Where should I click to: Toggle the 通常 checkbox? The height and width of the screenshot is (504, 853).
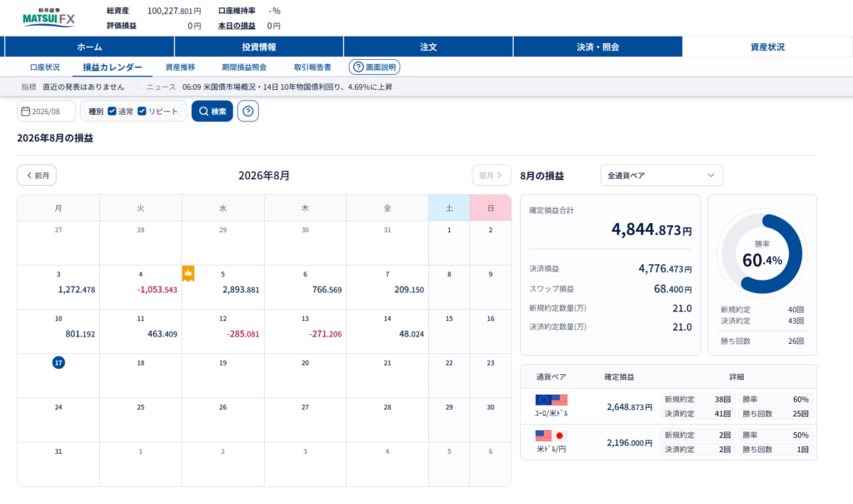click(112, 111)
